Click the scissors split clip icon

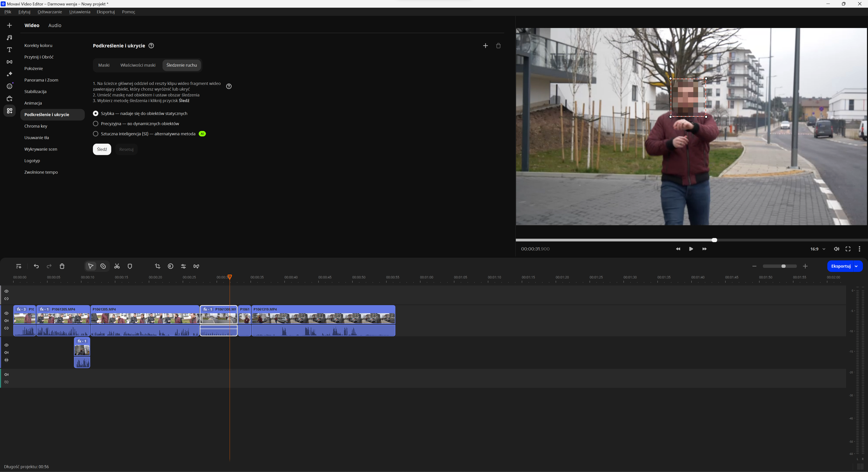[117, 266]
